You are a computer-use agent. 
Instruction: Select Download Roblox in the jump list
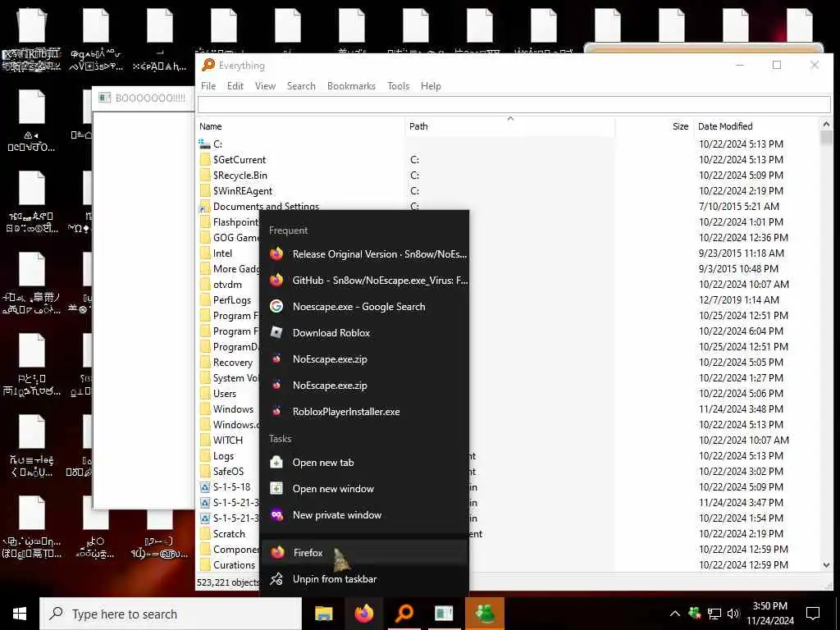pos(364,333)
